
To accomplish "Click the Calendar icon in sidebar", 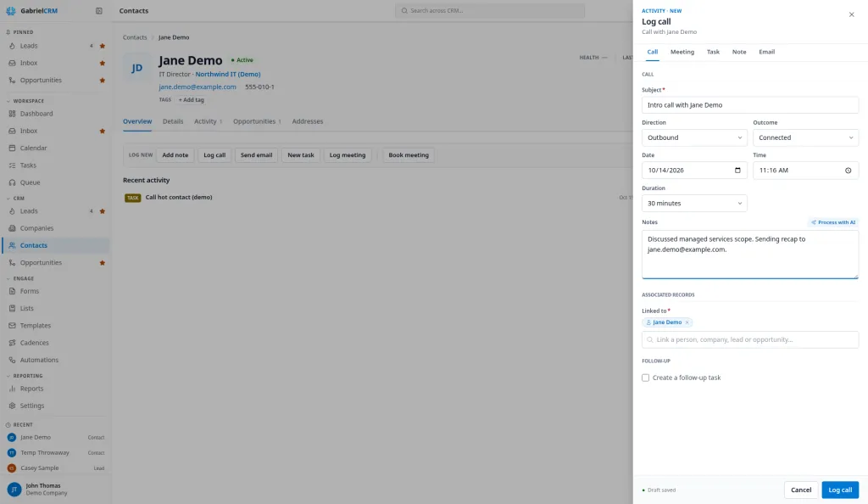I will click(12, 148).
